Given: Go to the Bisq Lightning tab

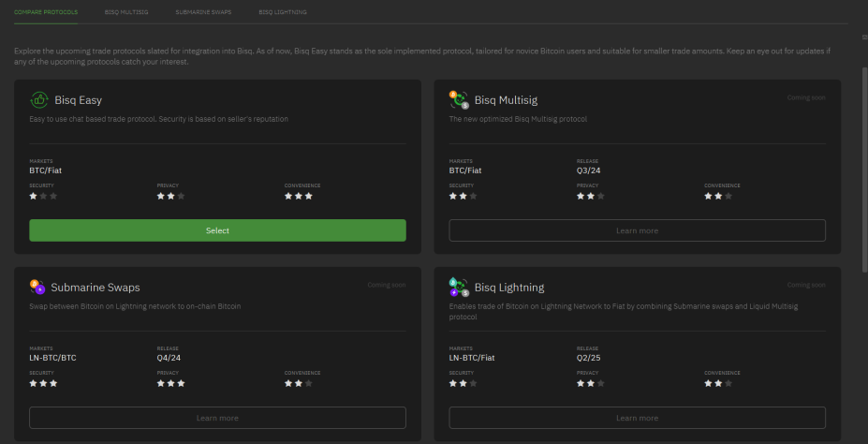Looking at the screenshot, I should [x=283, y=12].
